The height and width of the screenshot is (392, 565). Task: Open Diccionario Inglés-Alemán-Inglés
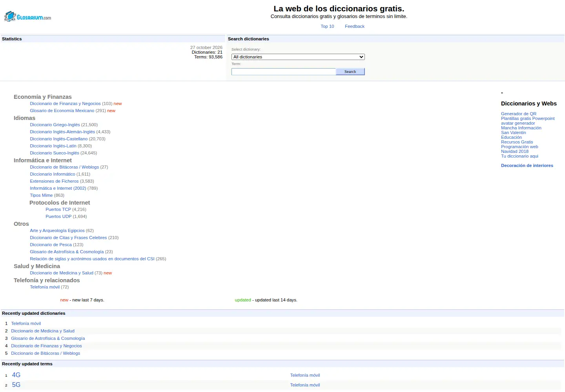pyautogui.click(x=62, y=132)
